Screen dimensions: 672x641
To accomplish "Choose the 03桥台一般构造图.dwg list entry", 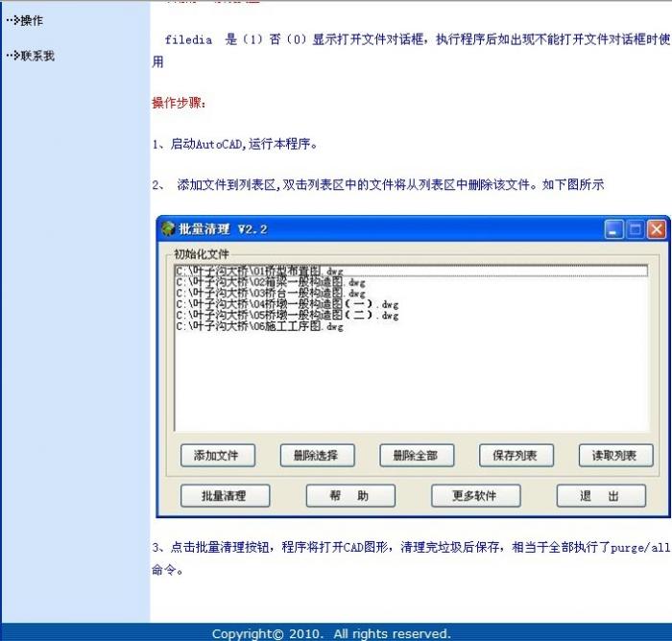I will pyautogui.click(x=271, y=294).
